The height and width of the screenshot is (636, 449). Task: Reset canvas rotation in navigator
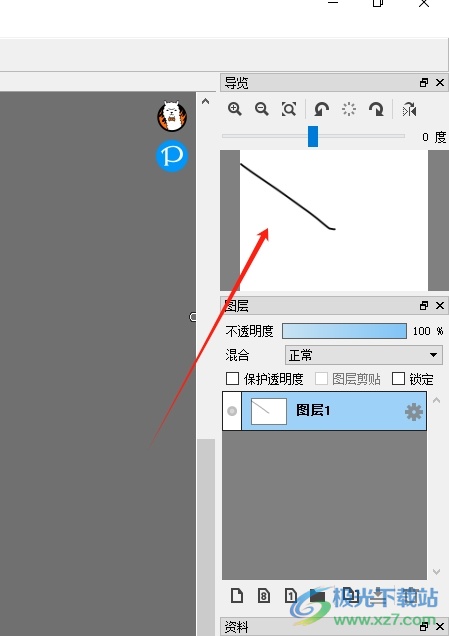coord(349,109)
